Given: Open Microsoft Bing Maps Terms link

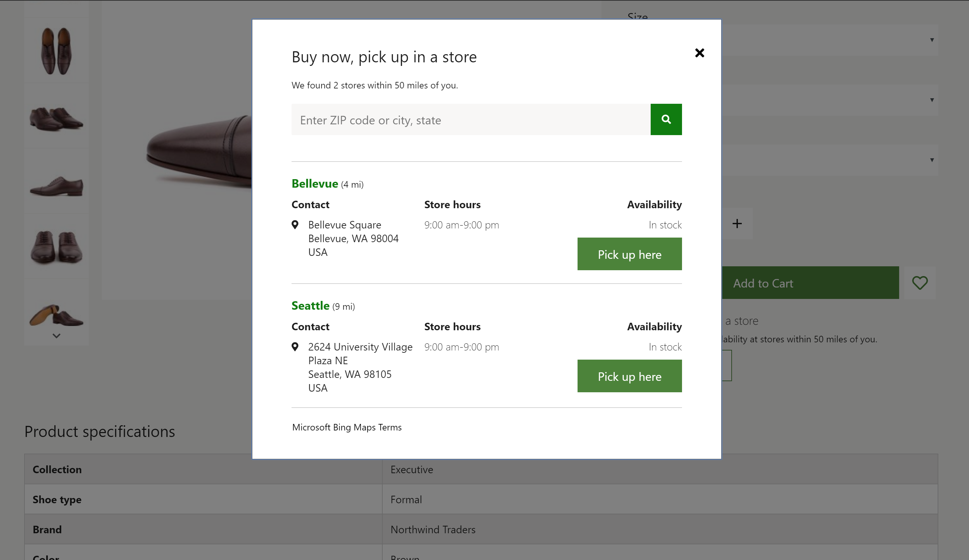Looking at the screenshot, I should [346, 427].
